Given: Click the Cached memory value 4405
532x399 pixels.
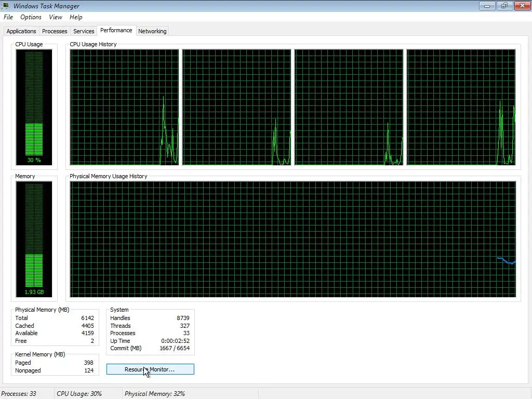Looking at the screenshot, I should click(x=87, y=326).
